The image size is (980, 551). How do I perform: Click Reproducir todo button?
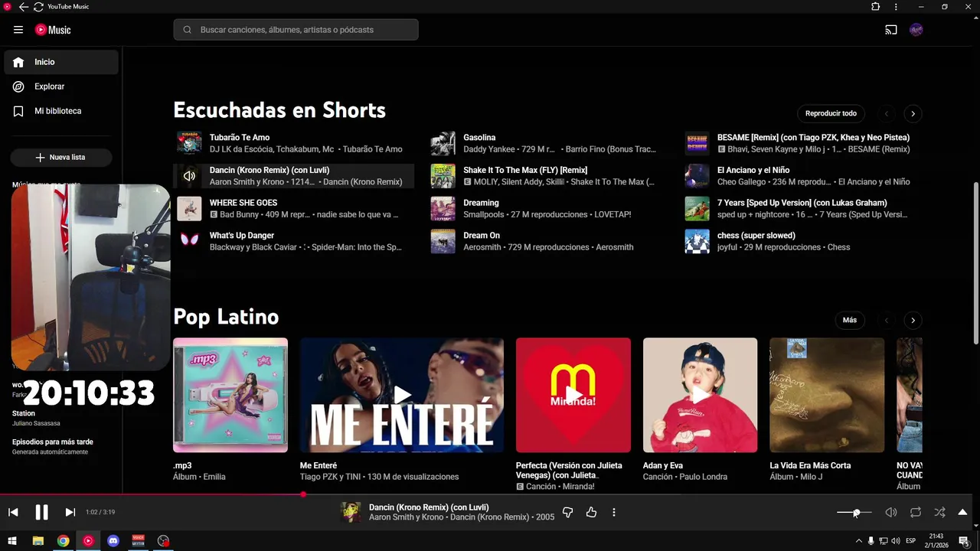click(x=831, y=113)
